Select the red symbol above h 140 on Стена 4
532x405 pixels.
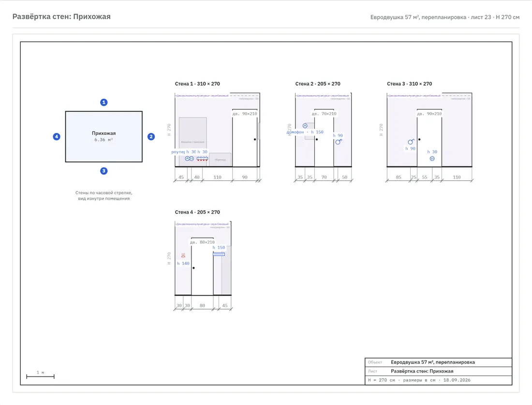[183, 255]
